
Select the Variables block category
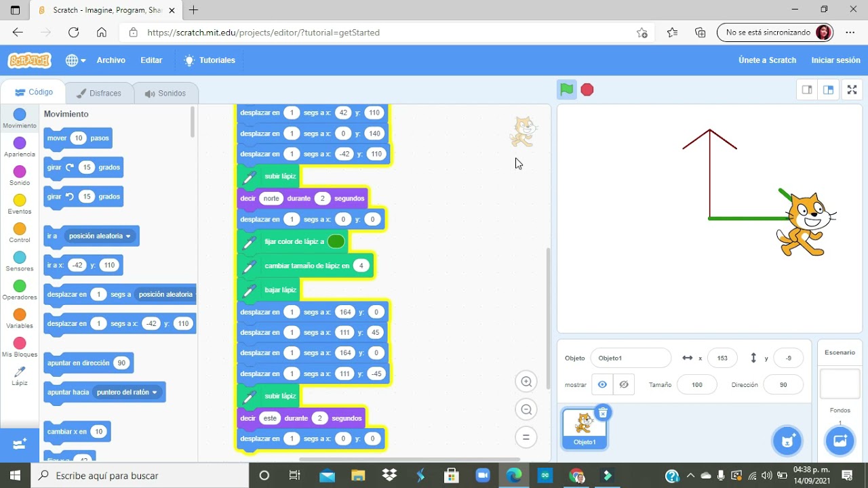point(20,319)
